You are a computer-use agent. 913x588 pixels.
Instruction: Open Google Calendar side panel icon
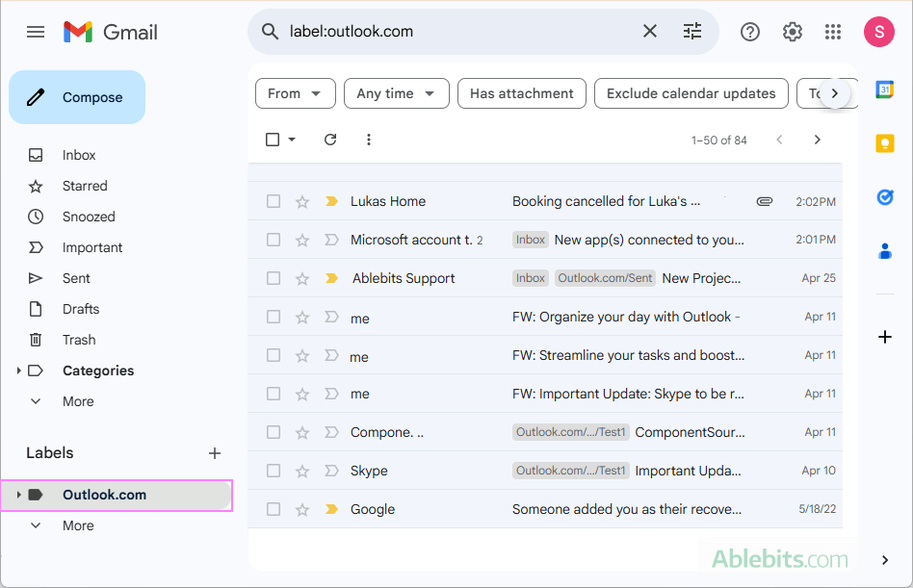[x=884, y=89]
